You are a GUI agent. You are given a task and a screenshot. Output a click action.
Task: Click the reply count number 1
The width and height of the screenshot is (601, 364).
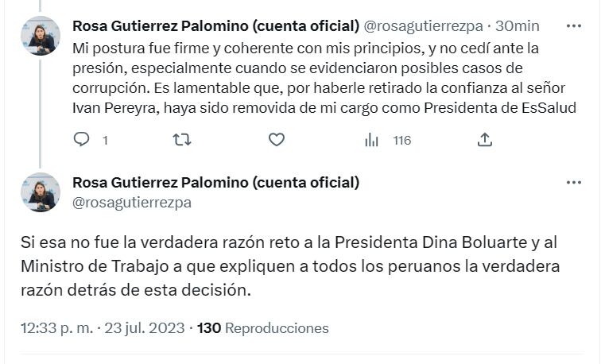tap(105, 141)
